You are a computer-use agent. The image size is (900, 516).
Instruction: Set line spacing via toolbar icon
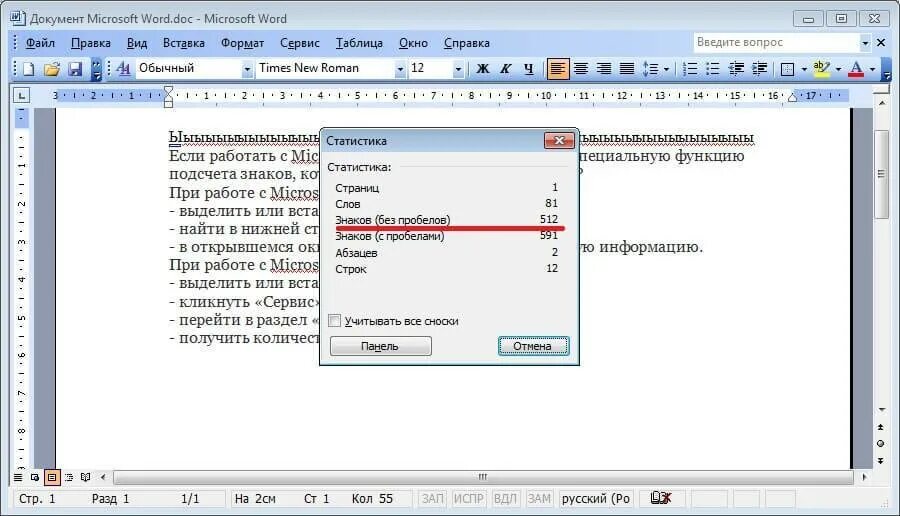pyautogui.click(x=650, y=69)
